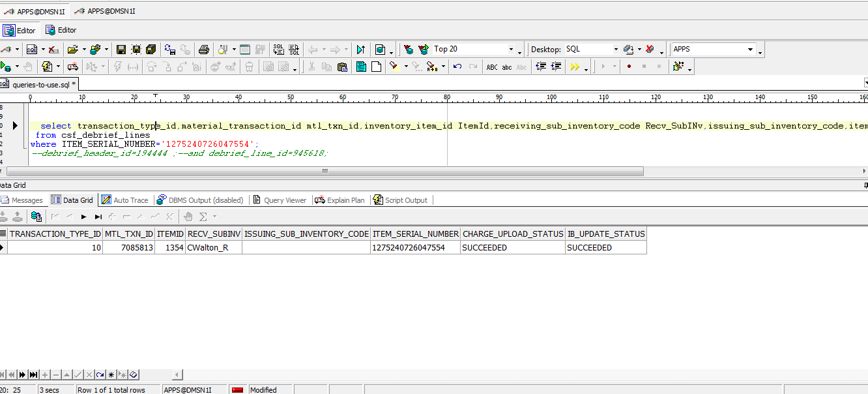The height and width of the screenshot is (394, 868).
Task: Open the Messages tab
Action: pyautogui.click(x=22, y=200)
